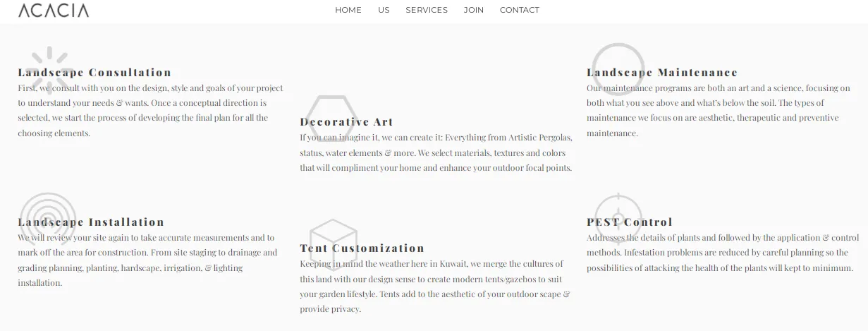Click the concentric rings icon for Landscape Installation

[x=48, y=219]
